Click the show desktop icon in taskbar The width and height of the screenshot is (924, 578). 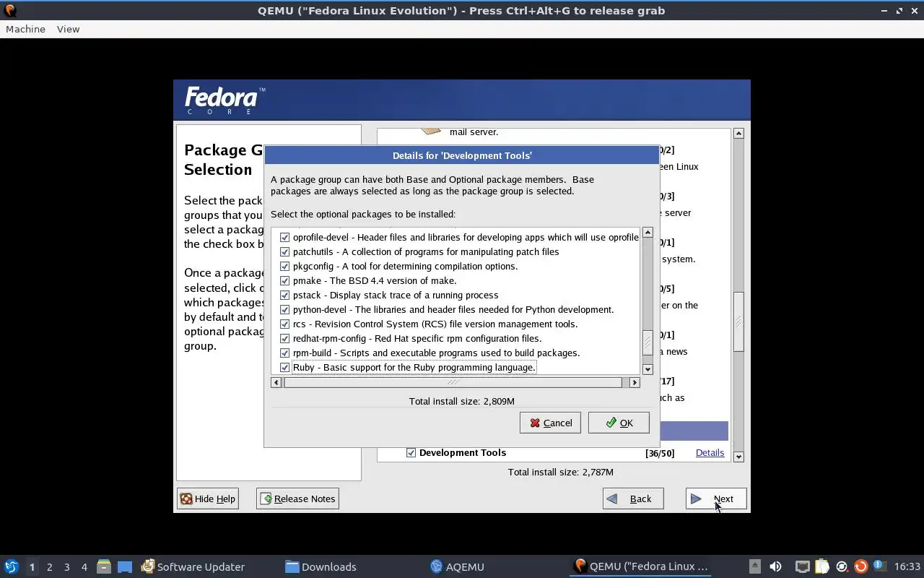pos(125,566)
